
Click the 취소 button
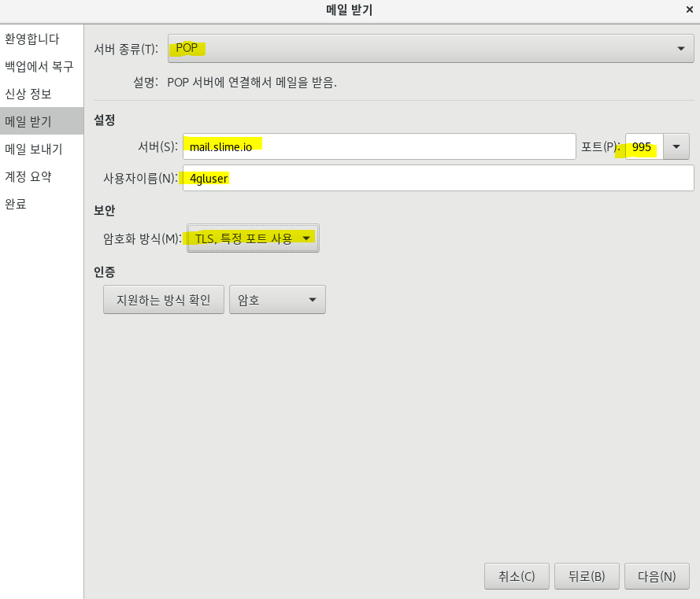pyautogui.click(x=517, y=576)
